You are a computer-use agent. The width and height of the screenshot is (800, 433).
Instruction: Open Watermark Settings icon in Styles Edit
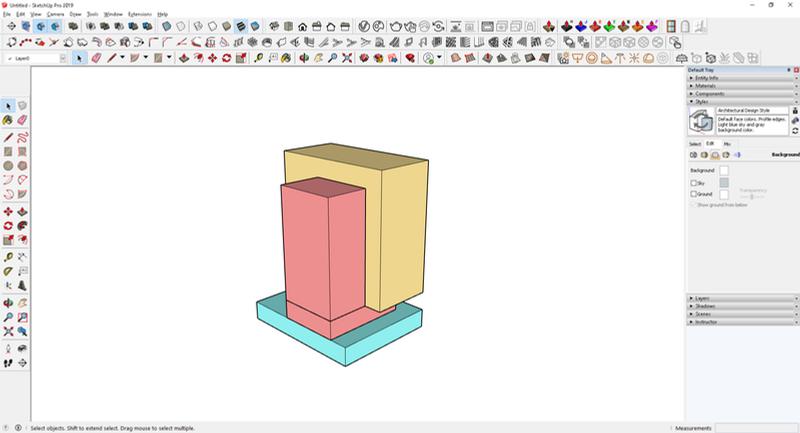pos(726,155)
